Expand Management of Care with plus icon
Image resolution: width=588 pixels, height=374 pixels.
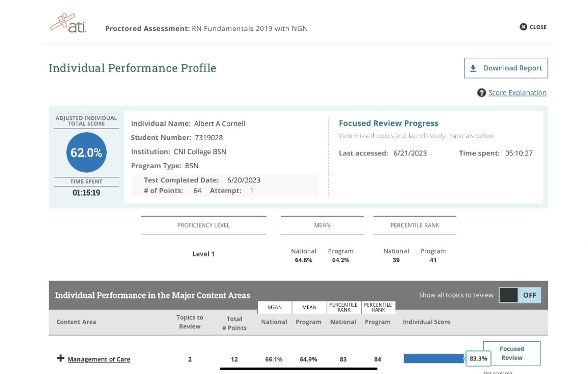(60, 358)
